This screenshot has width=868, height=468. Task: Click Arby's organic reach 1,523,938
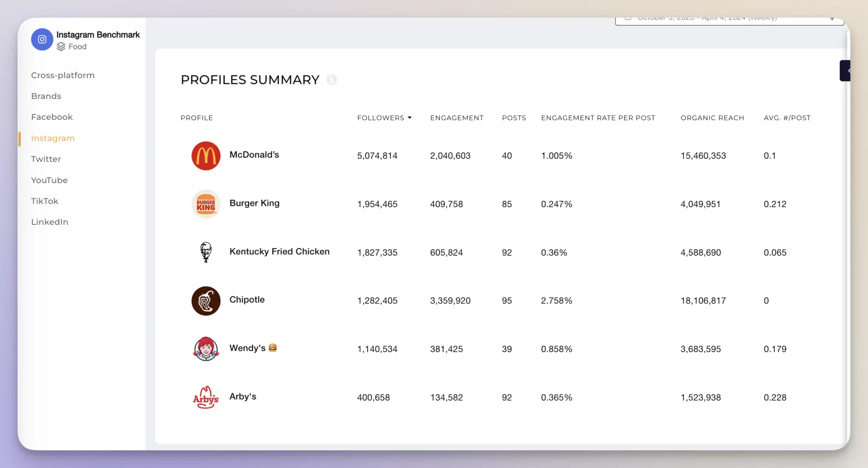click(x=700, y=397)
